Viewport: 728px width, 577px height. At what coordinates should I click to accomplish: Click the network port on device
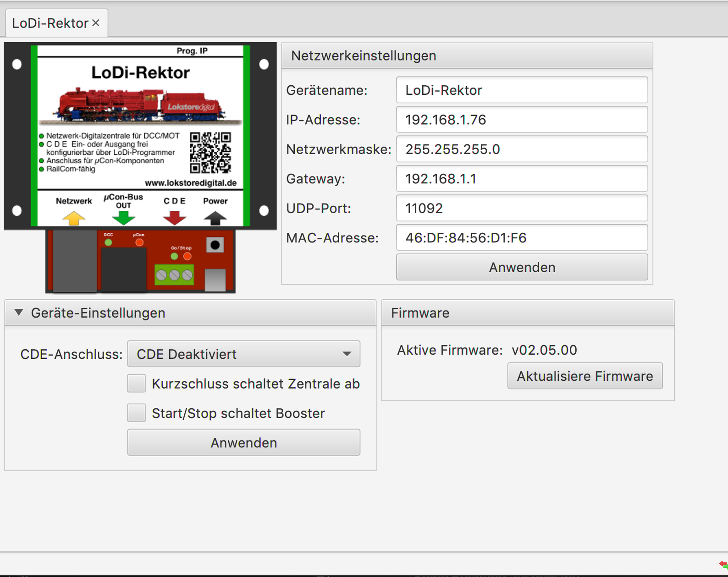point(75,261)
